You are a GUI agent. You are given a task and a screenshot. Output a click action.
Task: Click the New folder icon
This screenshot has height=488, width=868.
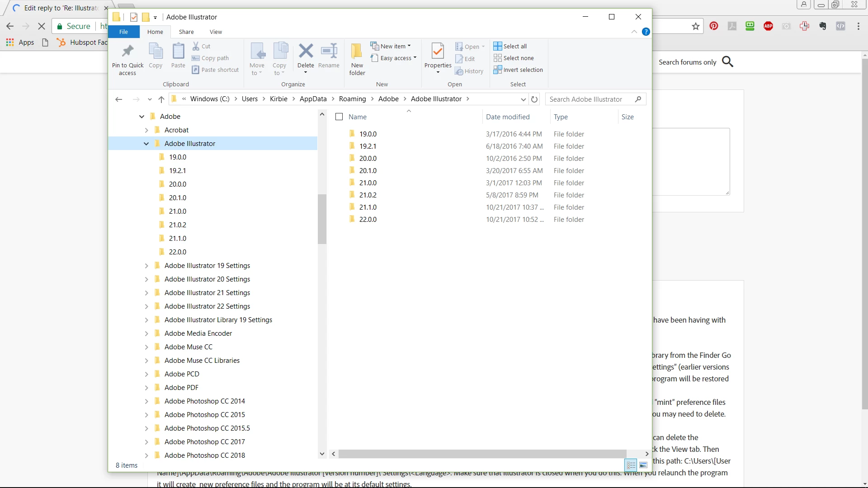(357, 52)
